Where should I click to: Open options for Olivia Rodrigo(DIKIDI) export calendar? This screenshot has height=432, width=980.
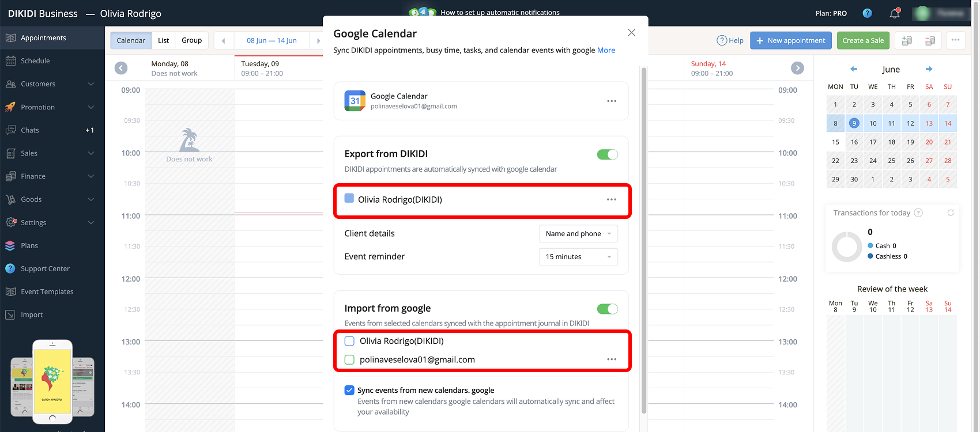612,199
